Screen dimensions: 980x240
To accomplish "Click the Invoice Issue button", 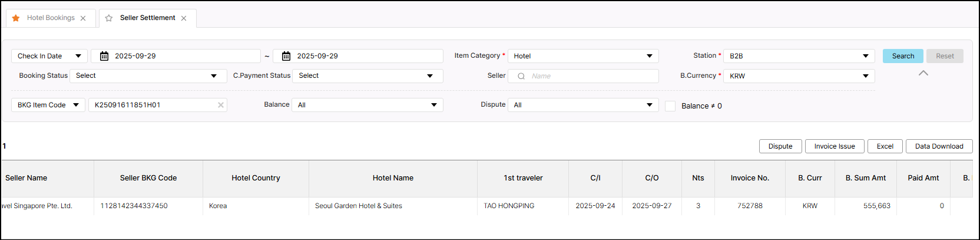I will [x=834, y=146].
